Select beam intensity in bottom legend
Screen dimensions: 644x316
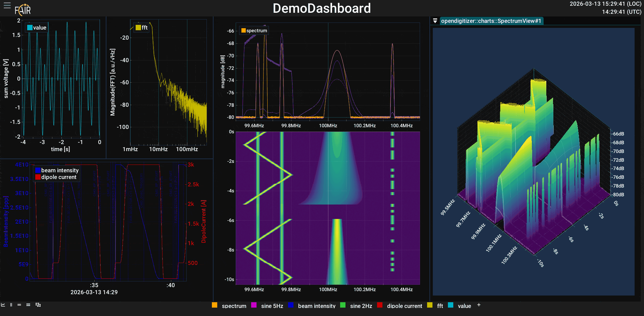(x=312, y=306)
